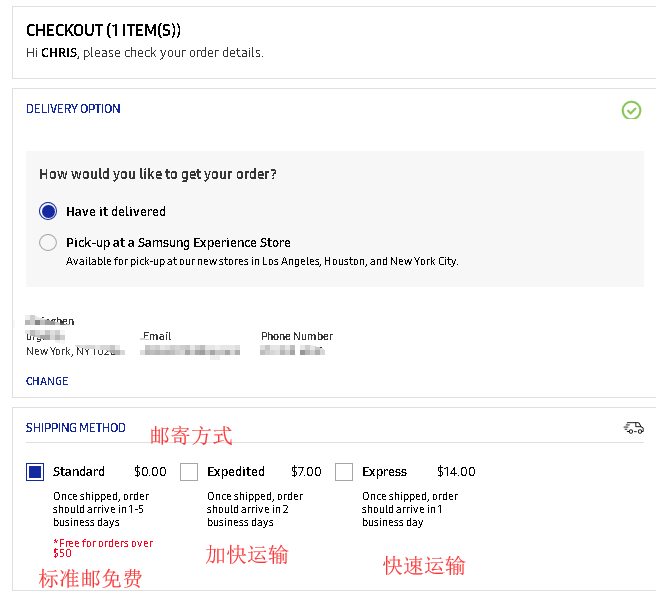The height and width of the screenshot is (596, 656).
Task: Check the Express shipping checkbox
Action: point(344,472)
